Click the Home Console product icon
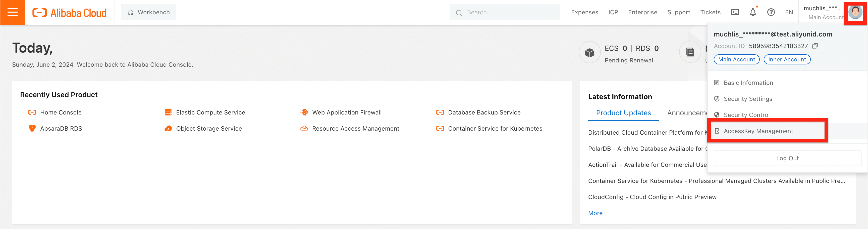 tap(32, 112)
